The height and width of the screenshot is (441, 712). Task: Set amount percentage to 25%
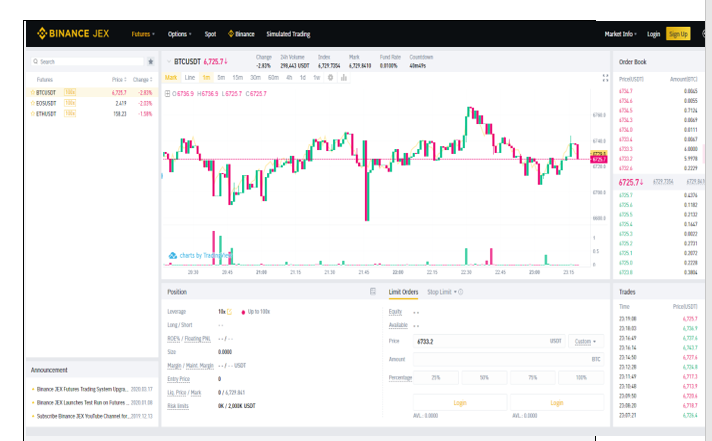tap(436, 378)
